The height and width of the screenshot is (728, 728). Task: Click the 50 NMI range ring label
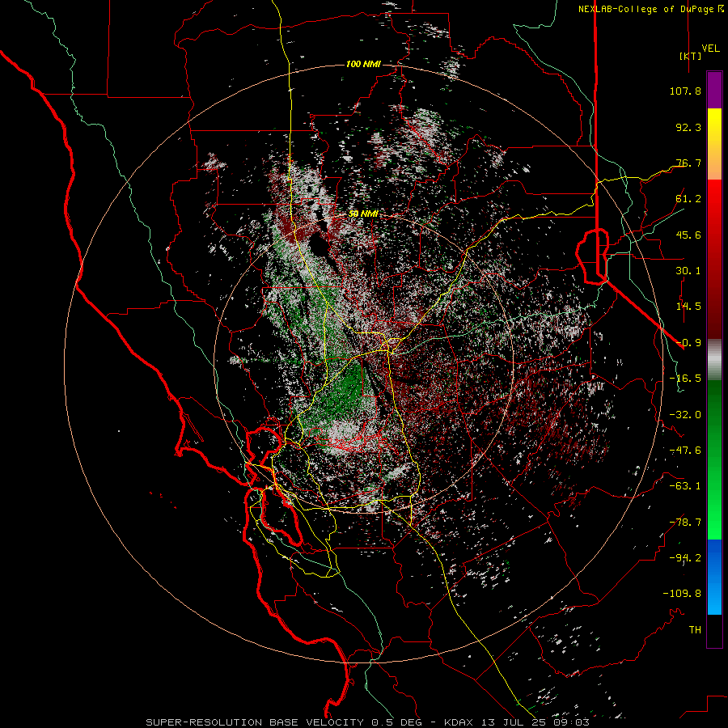pos(363,214)
